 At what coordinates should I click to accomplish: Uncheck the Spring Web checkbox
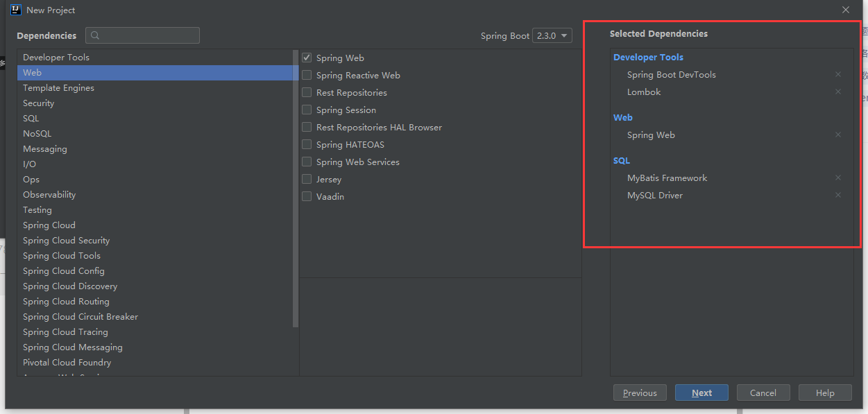click(306, 58)
